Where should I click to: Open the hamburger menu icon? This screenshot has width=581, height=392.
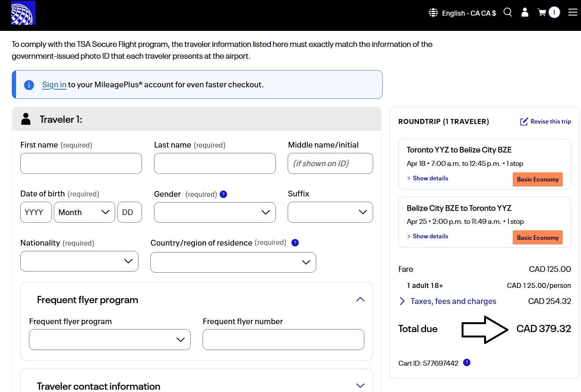click(x=572, y=13)
